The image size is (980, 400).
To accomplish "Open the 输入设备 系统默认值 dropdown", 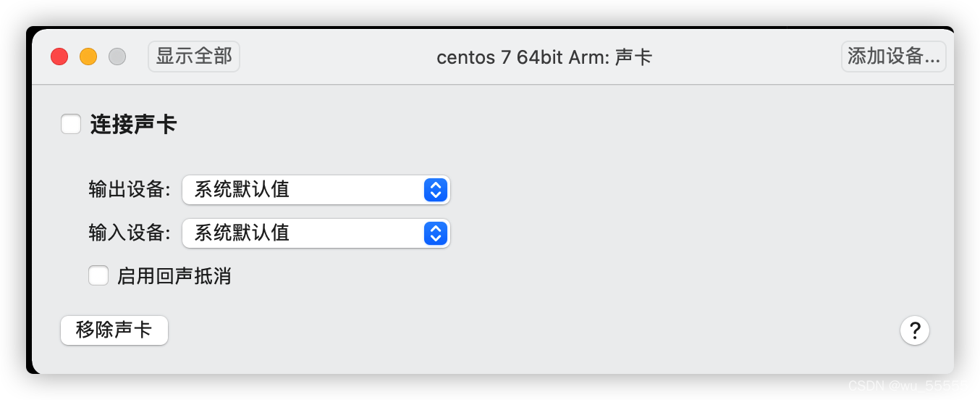I will (x=316, y=233).
